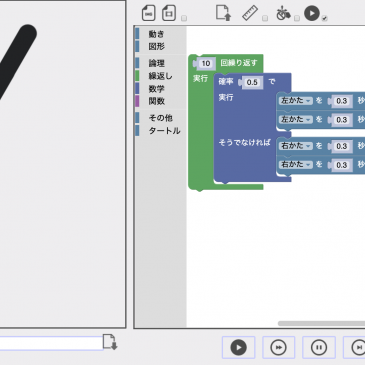Screen dimensions: 365x365
Task: Click the 0.3 field in second 左かた row
Action: 342,120
